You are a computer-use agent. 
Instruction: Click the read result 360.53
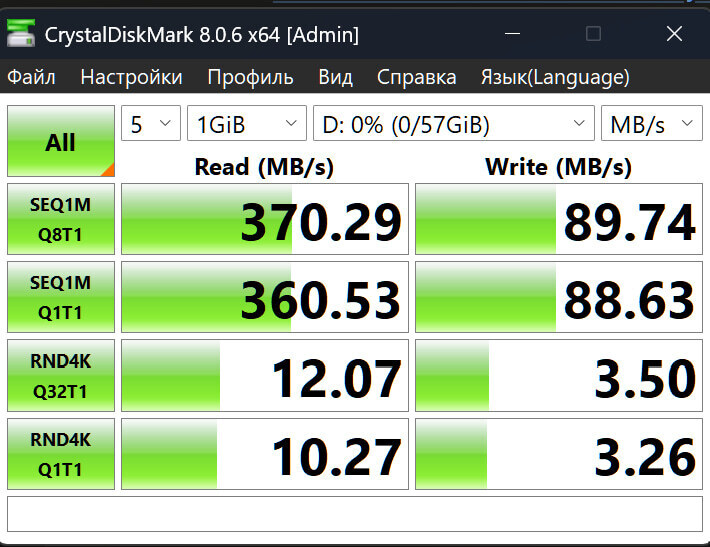(x=265, y=297)
